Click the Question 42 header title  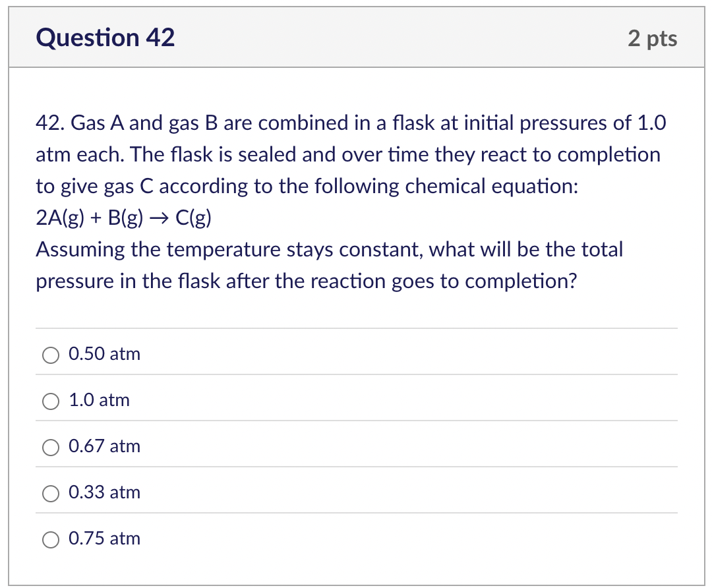[x=105, y=38]
